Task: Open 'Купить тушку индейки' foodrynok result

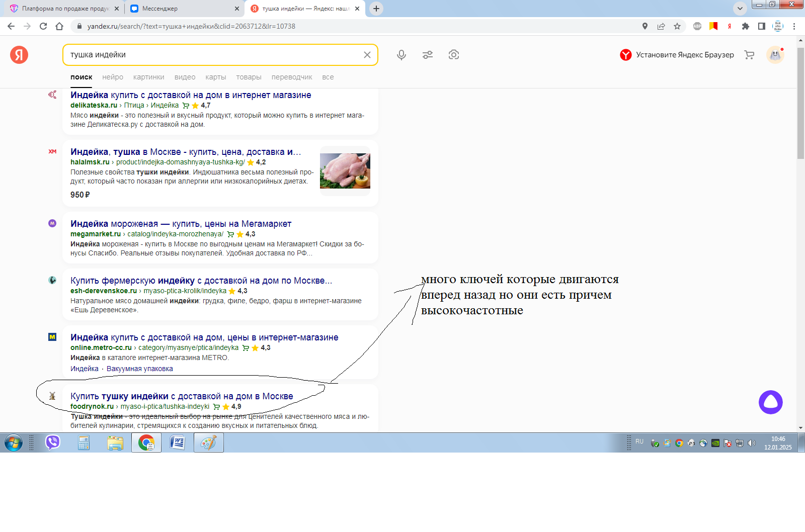Action: [x=182, y=396]
